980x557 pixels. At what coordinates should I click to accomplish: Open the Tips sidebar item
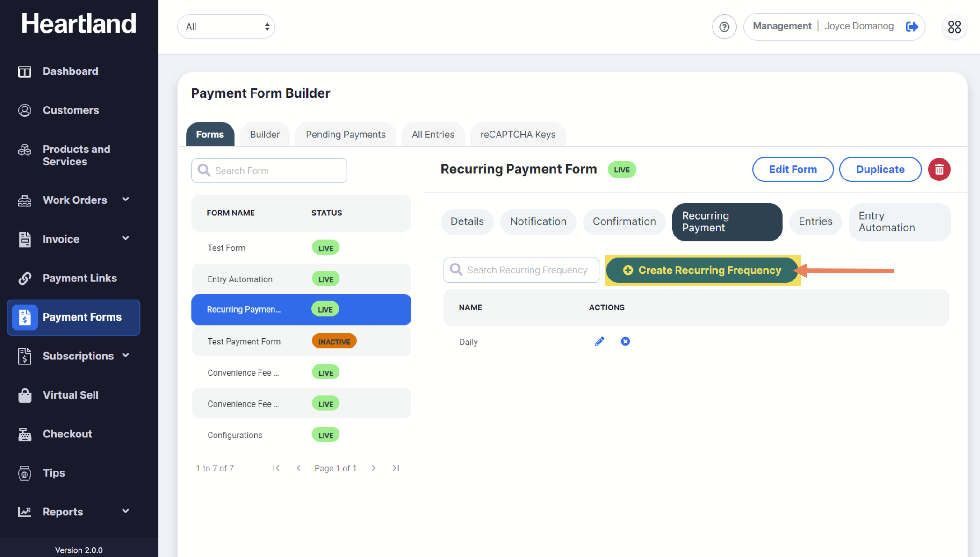pos(54,473)
